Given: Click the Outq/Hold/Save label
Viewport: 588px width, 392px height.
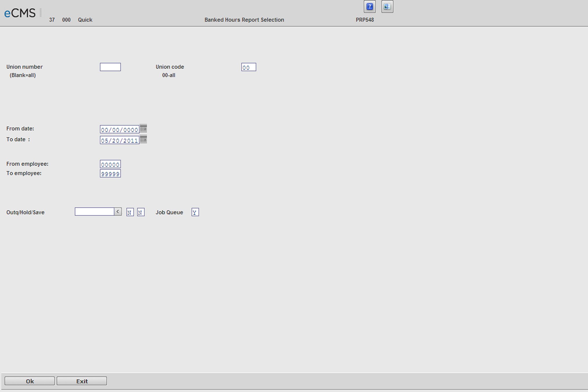Looking at the screenshot, I should coord(25,212).
